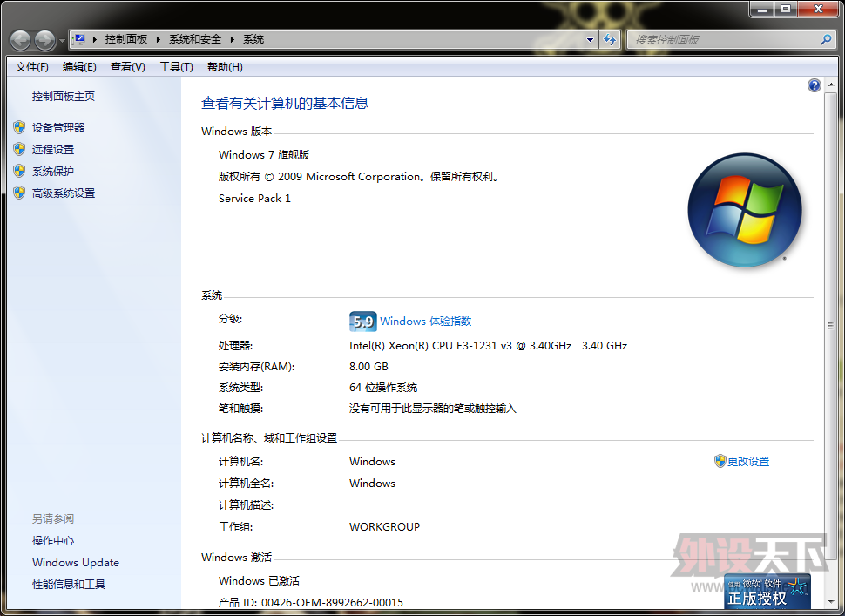Open 帮助(H) menu

[x=225, y=67]
